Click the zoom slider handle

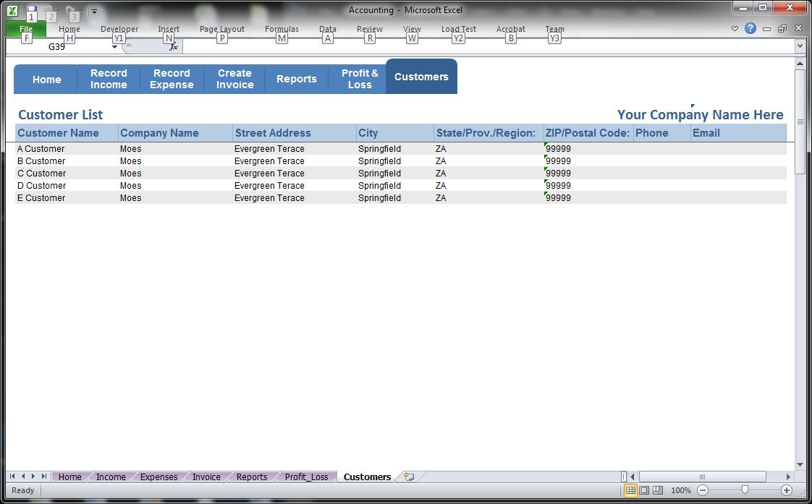(x=745, y=490)
